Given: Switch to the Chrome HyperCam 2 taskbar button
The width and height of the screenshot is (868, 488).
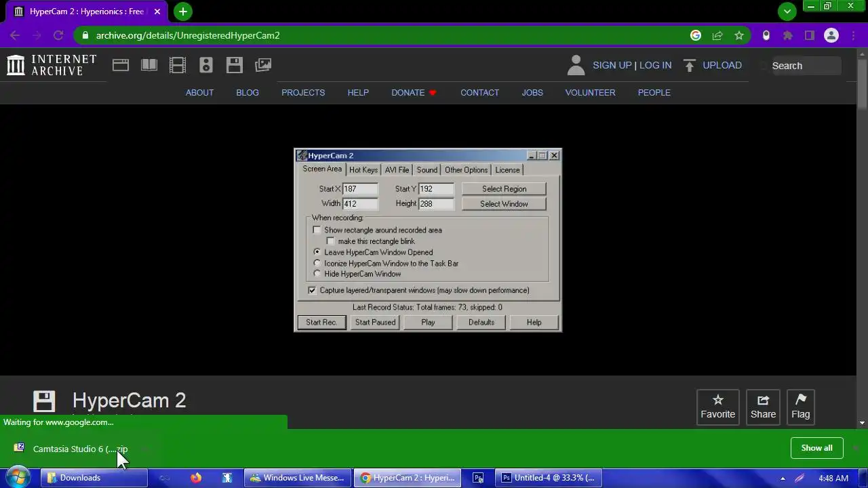Looking at the screenshot, I should point(408,478).
